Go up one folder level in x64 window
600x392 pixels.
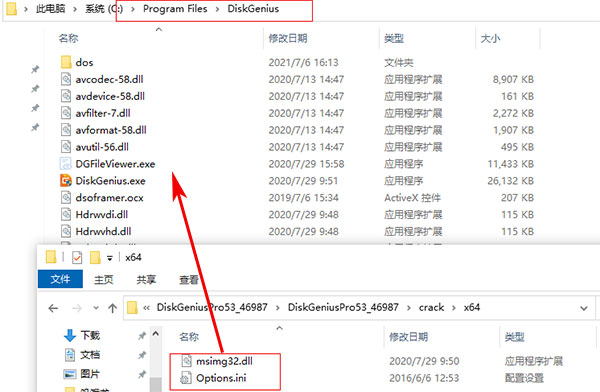[112, 308]
